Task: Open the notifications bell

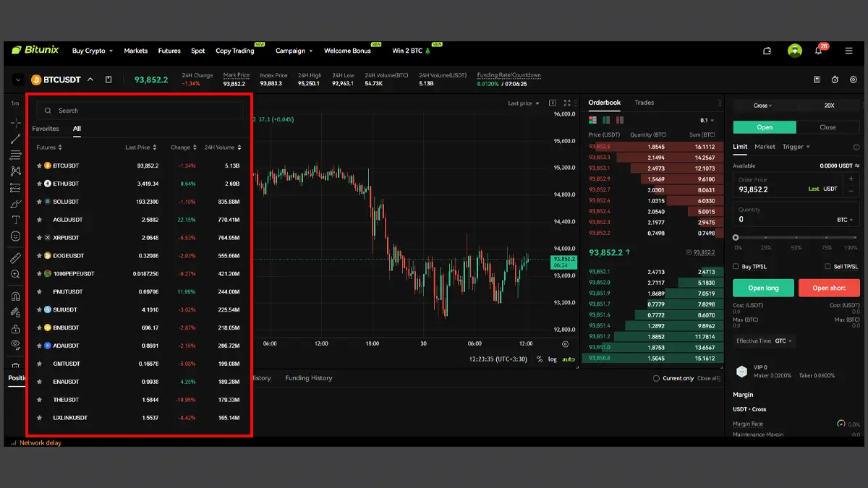Action: point(818,51)
